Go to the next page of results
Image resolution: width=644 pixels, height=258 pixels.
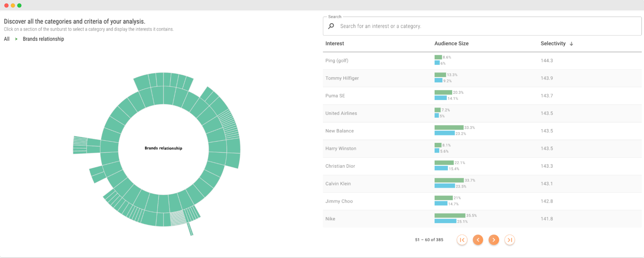(x=494, y=240)
